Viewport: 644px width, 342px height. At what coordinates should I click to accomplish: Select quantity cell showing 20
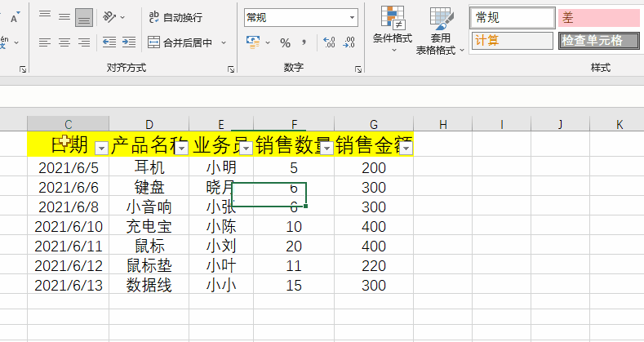pos(294,247)
